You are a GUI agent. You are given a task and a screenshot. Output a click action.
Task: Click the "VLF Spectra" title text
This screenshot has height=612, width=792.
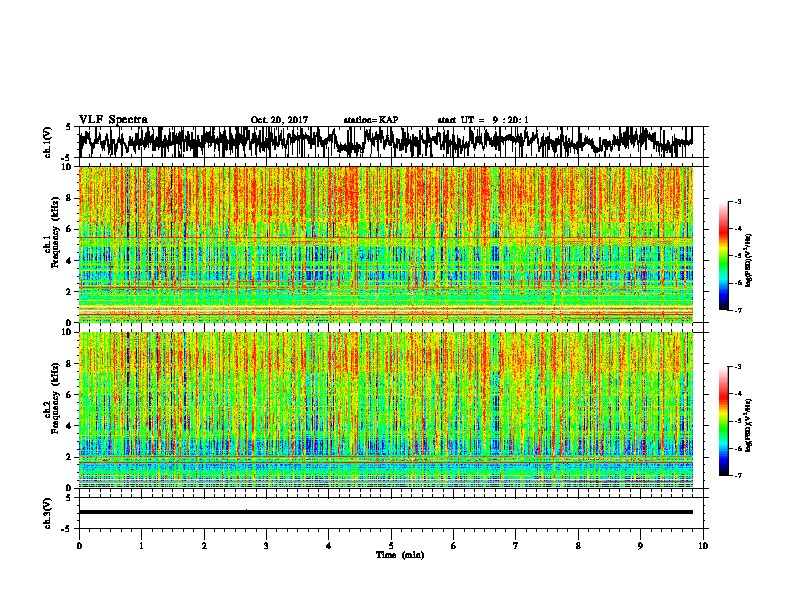[x=113, y=120]
